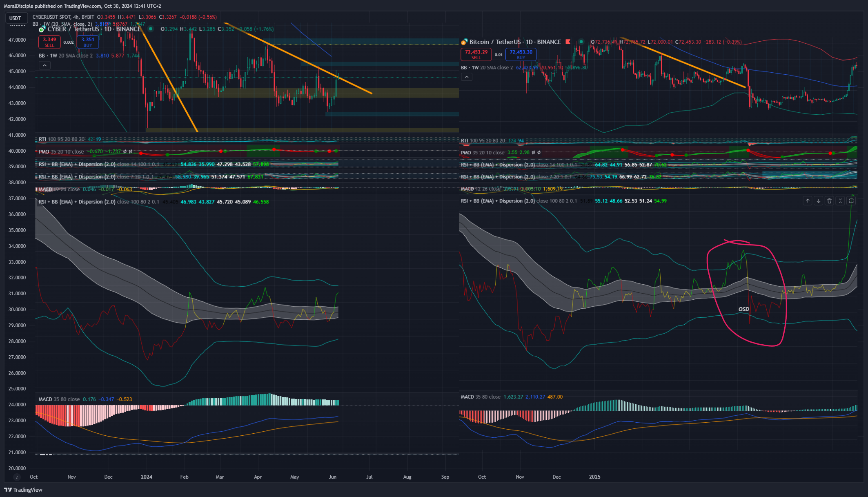Click the red flag next to Bitcoin title
The image size is (868, 497).
[x=568, y=42]
